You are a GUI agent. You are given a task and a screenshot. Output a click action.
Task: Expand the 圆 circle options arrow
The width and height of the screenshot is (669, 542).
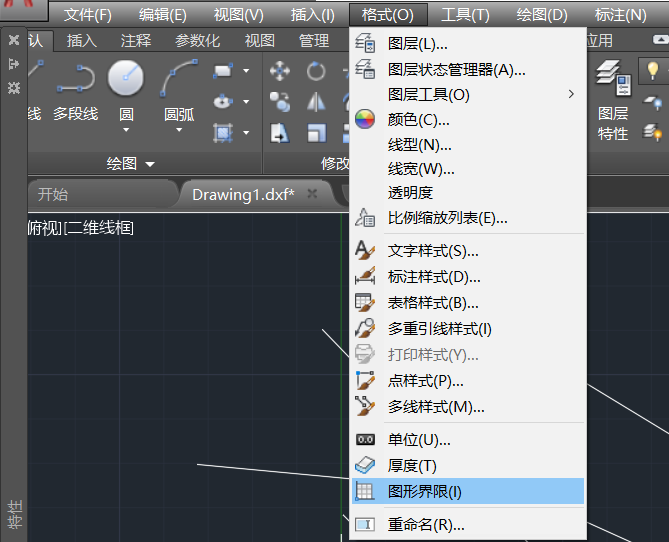point(126,130)
